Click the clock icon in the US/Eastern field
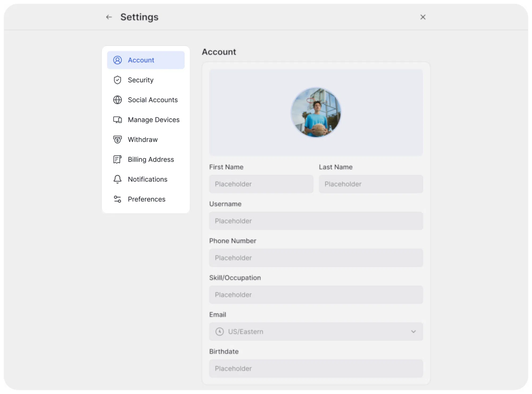The image size is (532, 394). click(x=220, y=332)
